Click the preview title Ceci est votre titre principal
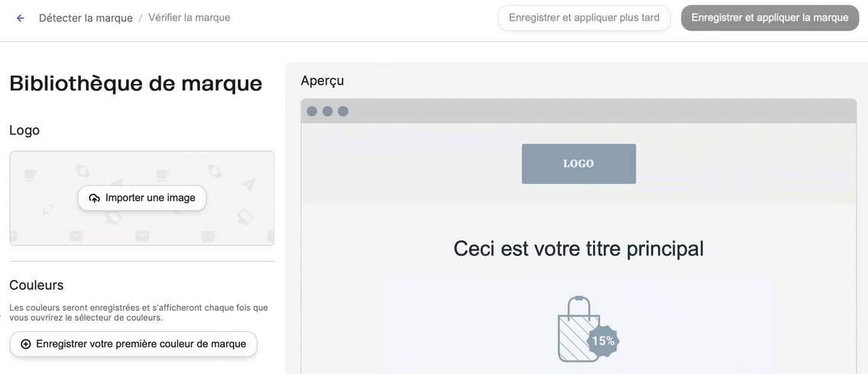The image size is (868, 374). [578, 248]
